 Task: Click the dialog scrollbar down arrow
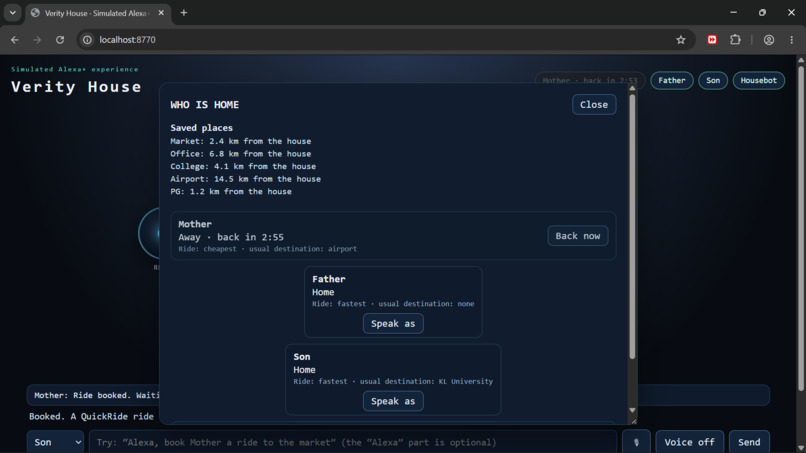(632, 410)
